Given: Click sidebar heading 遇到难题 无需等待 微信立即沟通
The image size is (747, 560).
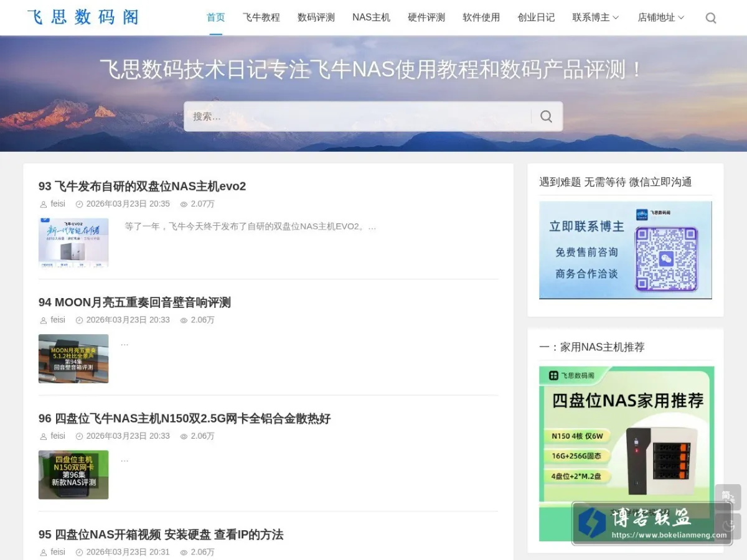Looking at the screenshot, I should [616, 182].
